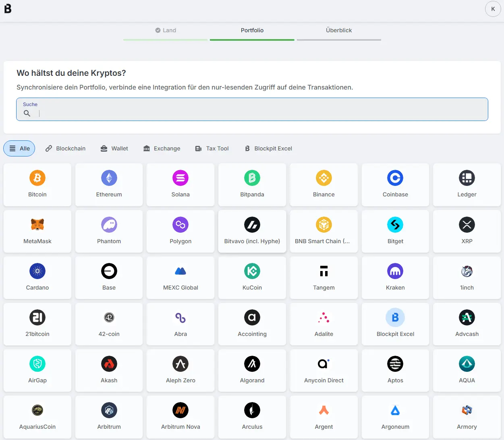The height and width of the screenshot is (440, 504).
Task: Filter integrations by Wallet
Action: [x=114, y=148]
